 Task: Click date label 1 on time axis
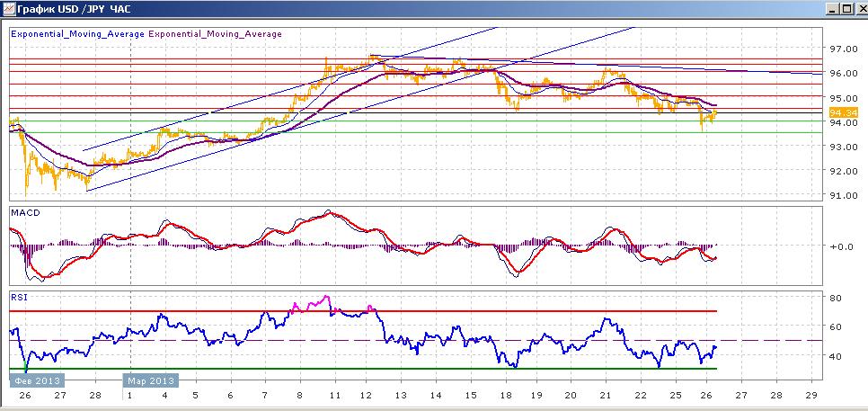[130, 396]
